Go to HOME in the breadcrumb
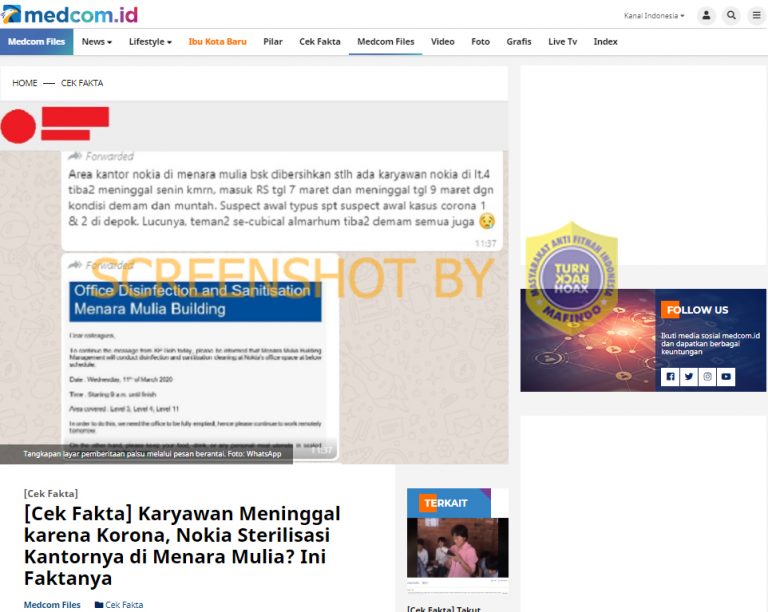This screenshot has height=612, width=768. click(x=25, y=83)
